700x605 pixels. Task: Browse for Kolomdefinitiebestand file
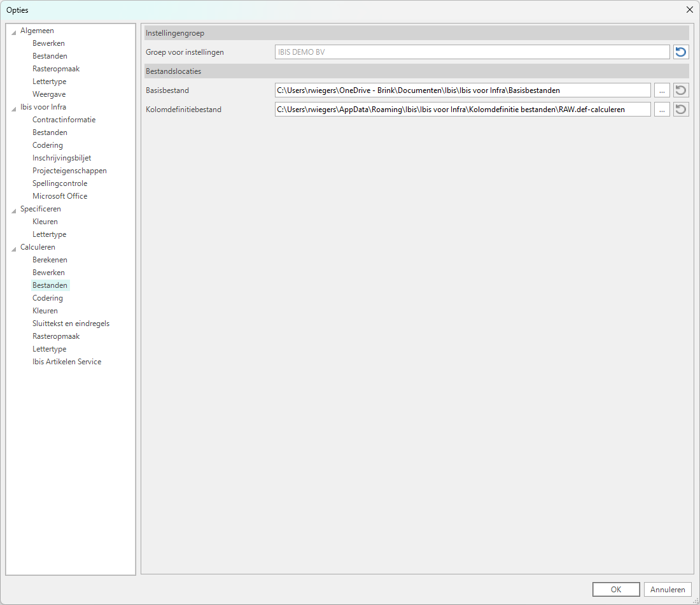[x=662, y=110]
